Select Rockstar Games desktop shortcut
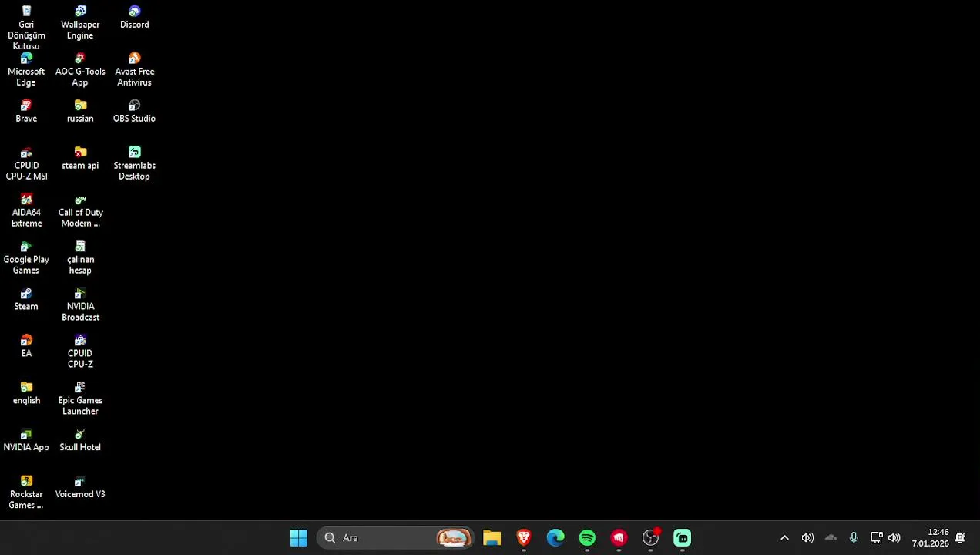The width and height of the screenshot is (980, 555). tap(26, 493)
